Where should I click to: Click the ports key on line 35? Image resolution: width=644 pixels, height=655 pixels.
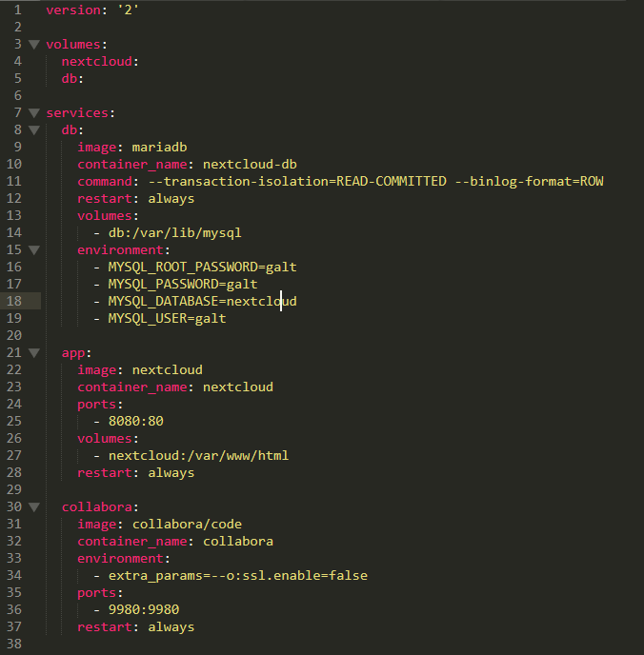(97, 593)
